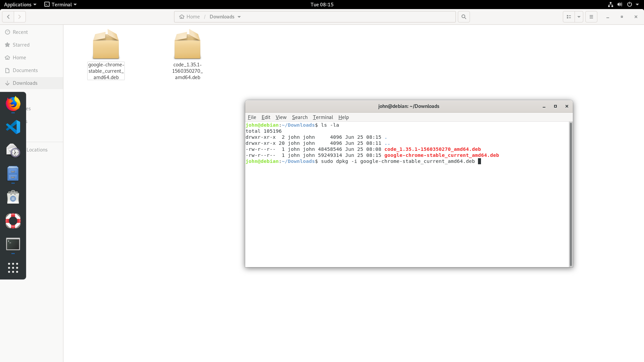Select Downloads in the sidebar
This screenshot has width=644, height=362.
[x=32, y=83]
